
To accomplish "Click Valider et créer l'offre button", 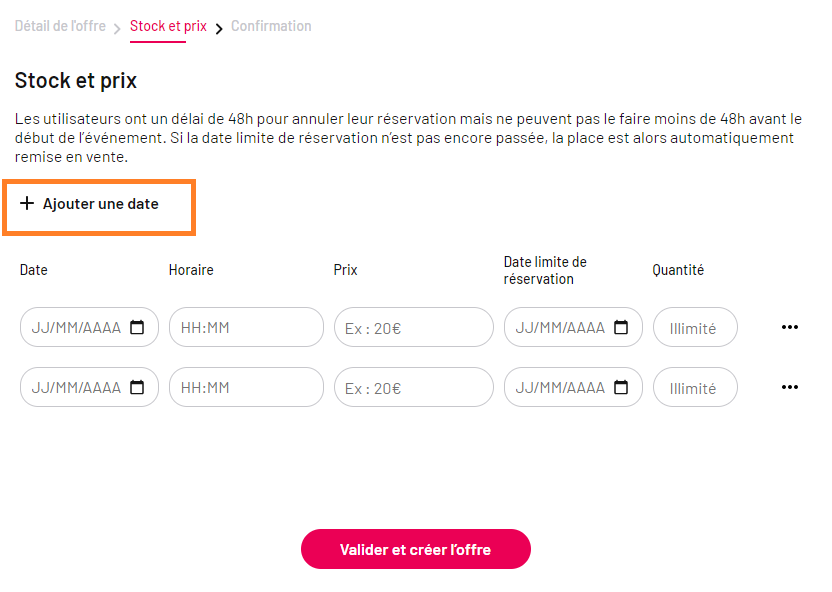I will point(415,549).
